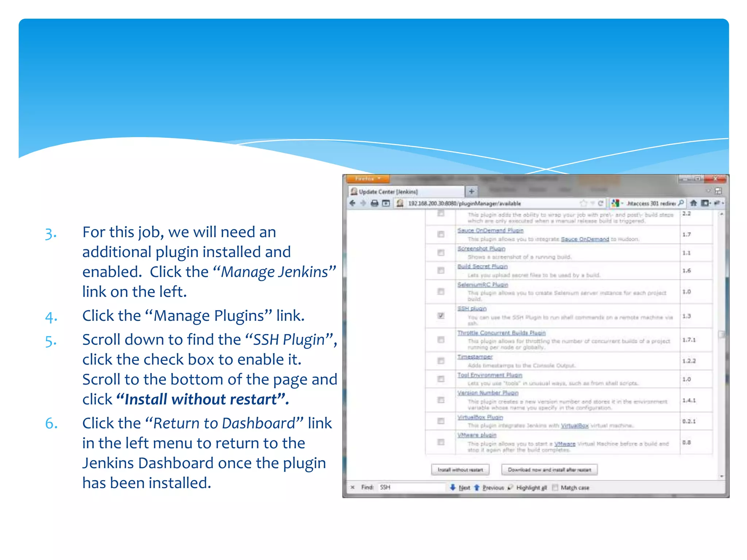Go to the browser home page icon

[x=694, y=203]
